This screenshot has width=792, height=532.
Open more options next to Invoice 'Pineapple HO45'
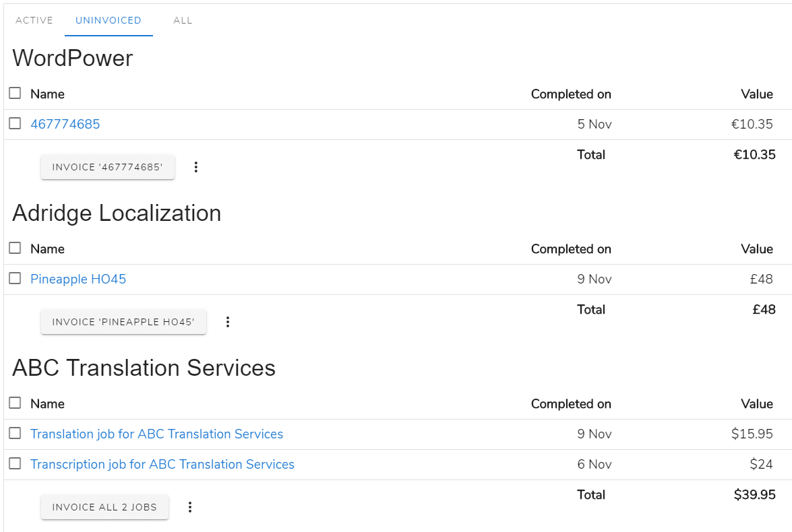tap(228, 322)
